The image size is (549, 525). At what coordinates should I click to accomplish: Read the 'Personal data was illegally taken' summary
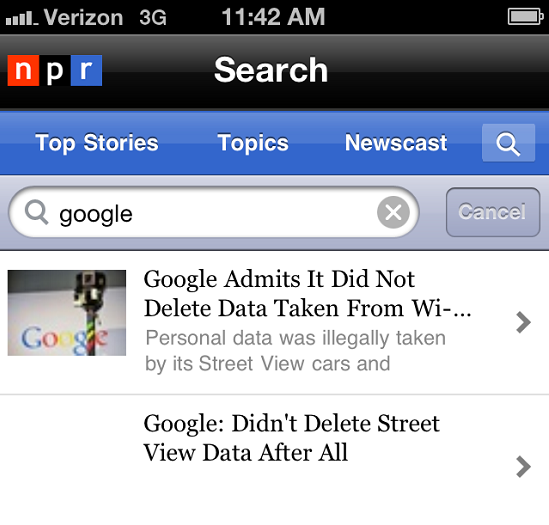coord(296,351)
